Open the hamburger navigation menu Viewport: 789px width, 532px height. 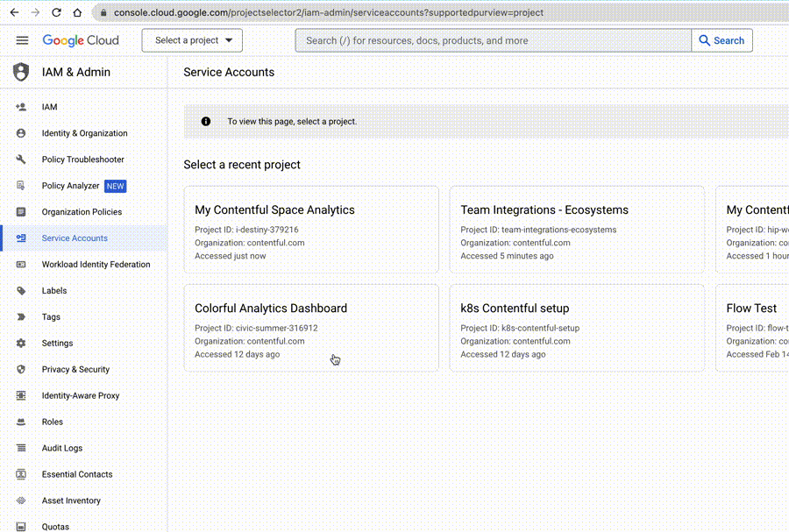22,40
